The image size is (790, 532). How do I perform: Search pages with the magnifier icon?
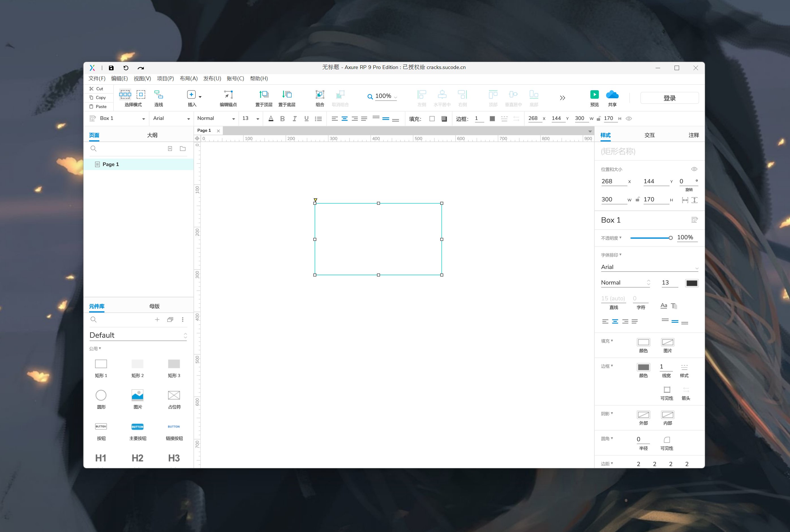click(94, 148)
